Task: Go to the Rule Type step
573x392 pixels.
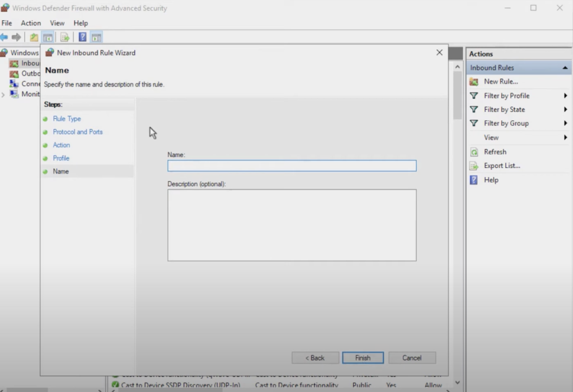Action: [67, 119]
